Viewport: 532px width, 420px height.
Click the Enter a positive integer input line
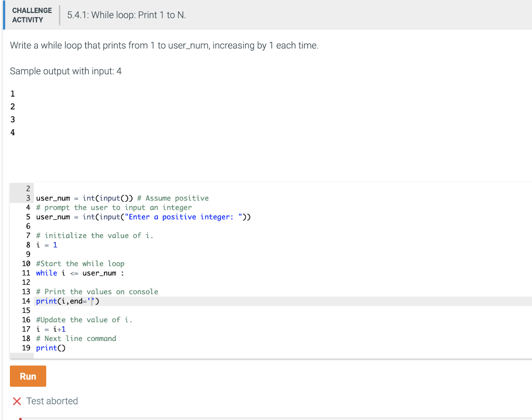[143, 217]
